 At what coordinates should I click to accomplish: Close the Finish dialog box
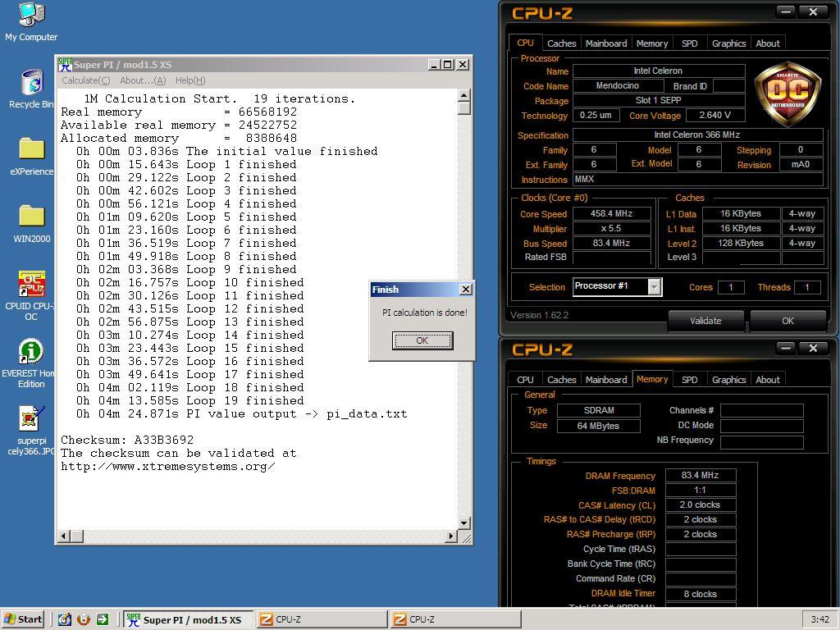pyautogui.click(x=466, y=290)
